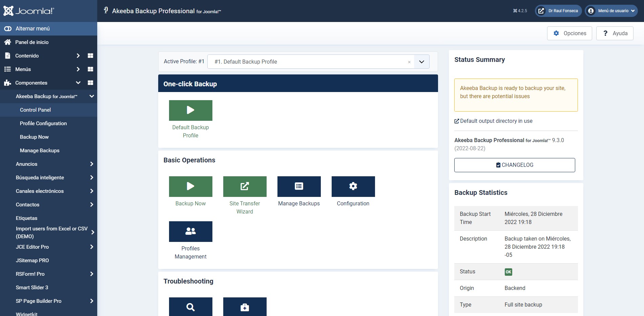Open Profile Configuration in sidebar
This screenshot has width=644, height=316.
coord(43,123)
